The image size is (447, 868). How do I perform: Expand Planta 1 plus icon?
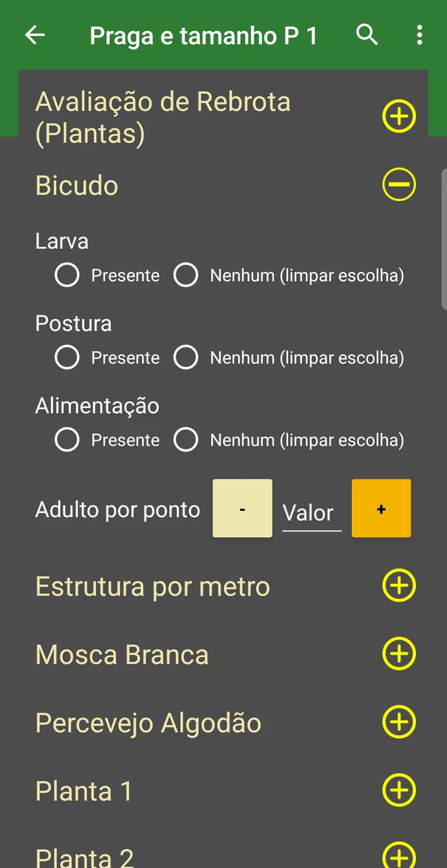[399, 790]
